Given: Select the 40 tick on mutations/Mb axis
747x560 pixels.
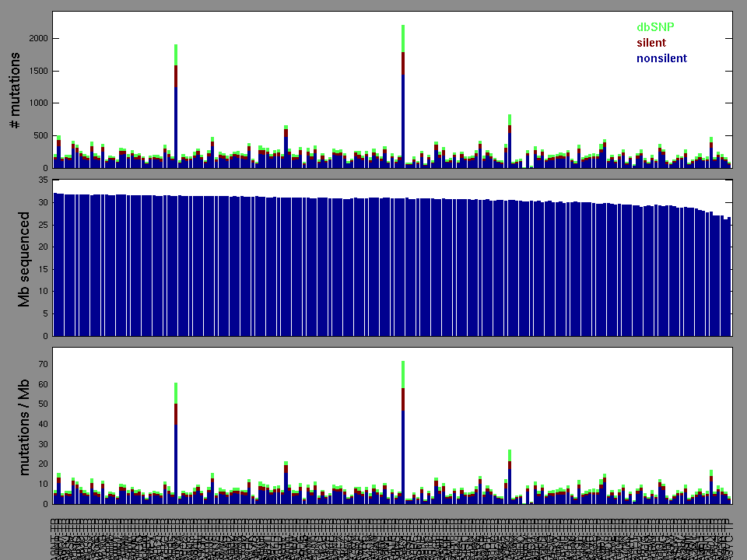Looking at the screenshot, I should tap(43, 425).
